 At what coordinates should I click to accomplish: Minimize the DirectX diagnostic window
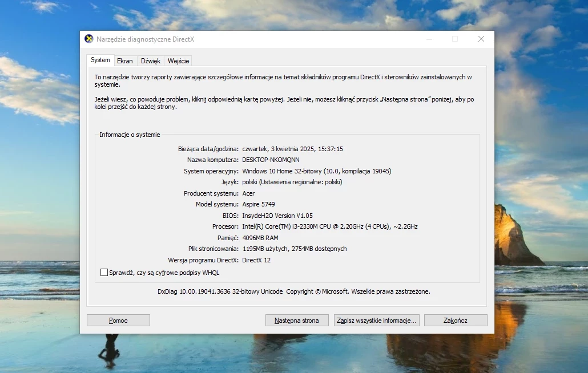point(429,39)
